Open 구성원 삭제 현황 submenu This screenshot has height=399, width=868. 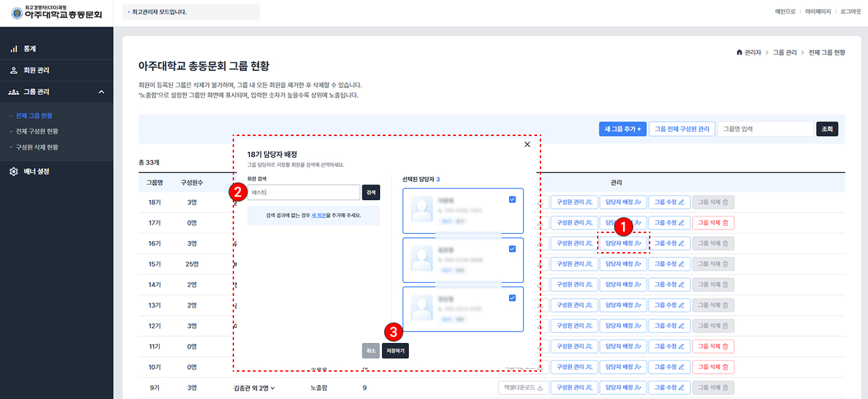click(x=37, y=147)
